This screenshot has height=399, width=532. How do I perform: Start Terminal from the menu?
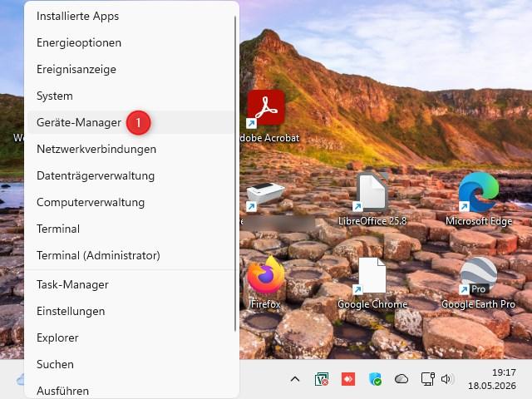pyautogui.click(x=131, y=229)
